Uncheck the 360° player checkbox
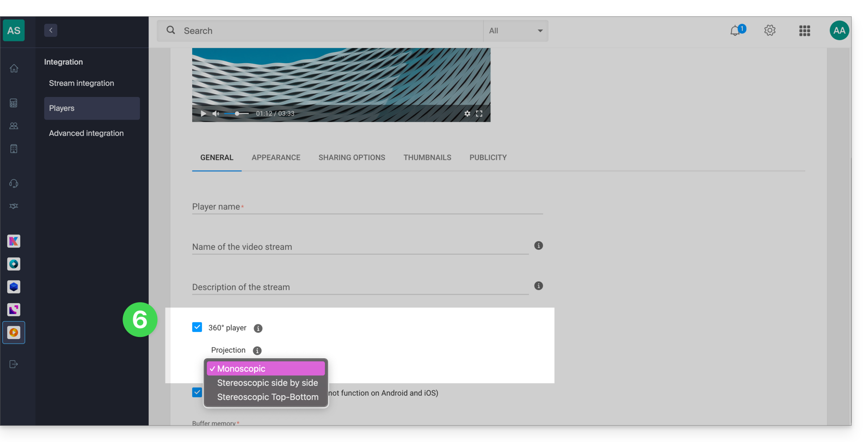 197,327
